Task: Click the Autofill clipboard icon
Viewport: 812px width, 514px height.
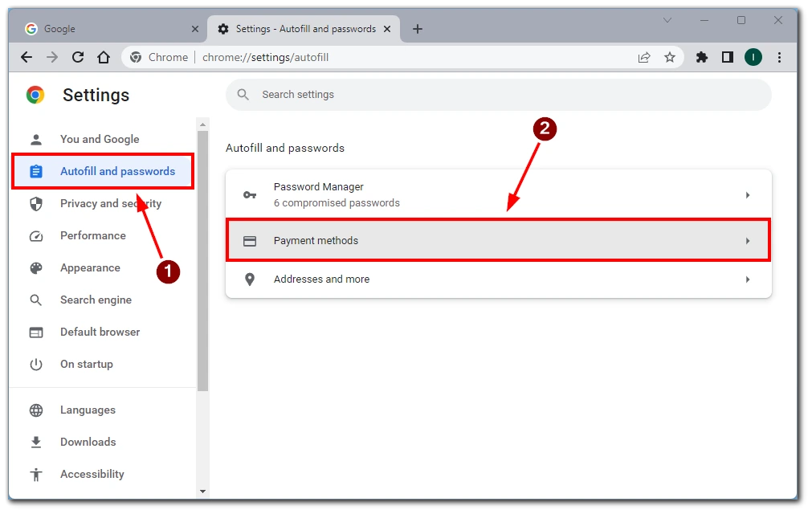Action: click(35, 171)
